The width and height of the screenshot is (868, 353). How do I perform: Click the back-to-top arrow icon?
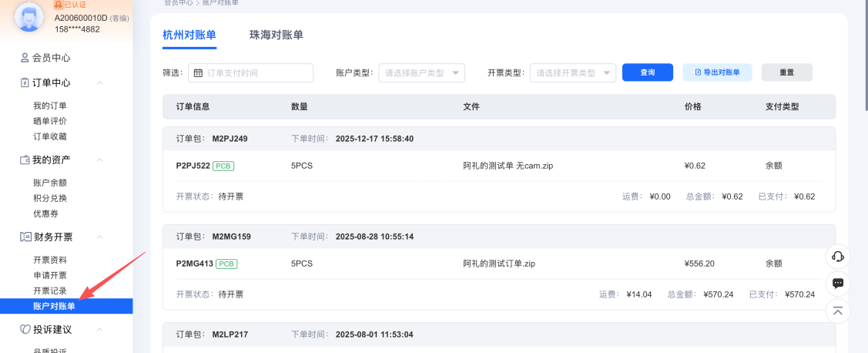[x=838, y=311]
